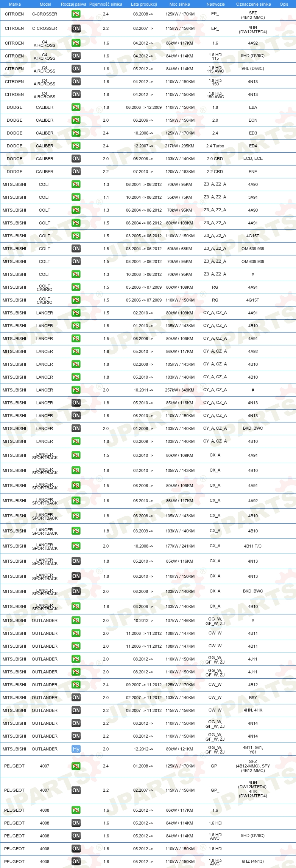Click diesel ON icon in Lancer Sportback BKD, BWC row
This screenshot has height=868, width=296.
pos(76,591)
